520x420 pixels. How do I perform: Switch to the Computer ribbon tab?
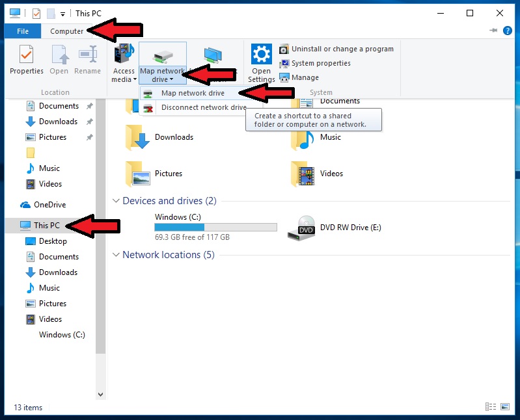(x=66, y=31)
